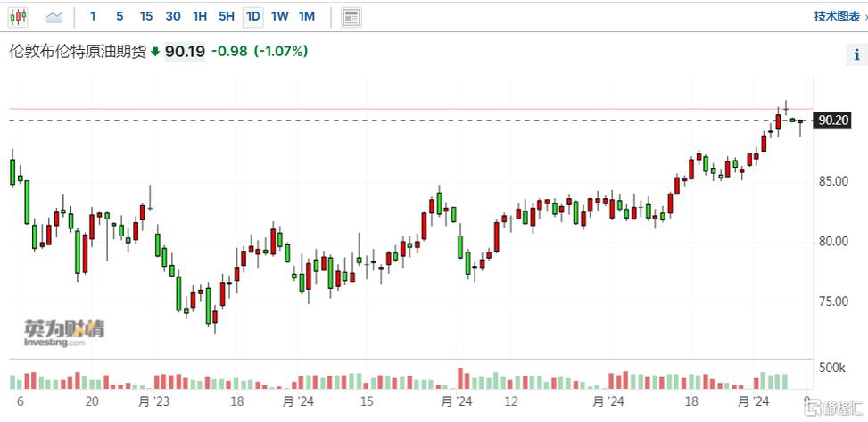
Task: Switch to 1H timeframe
Action: [200, 16]
